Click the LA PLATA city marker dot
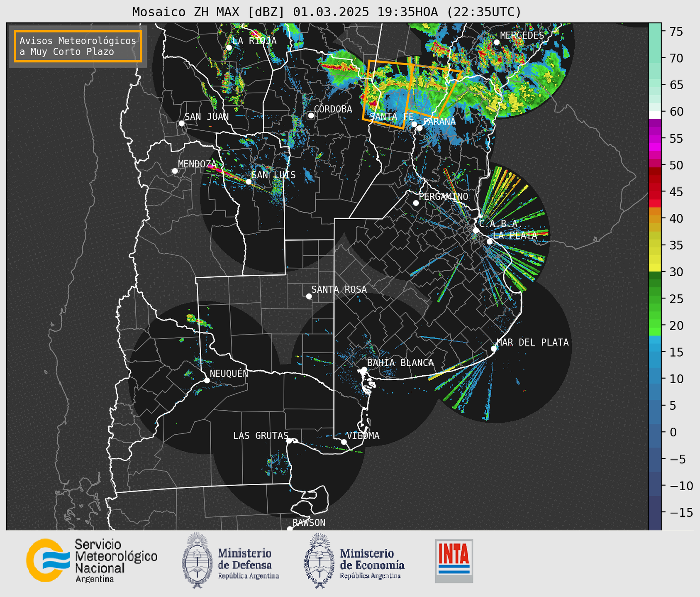 490,242
